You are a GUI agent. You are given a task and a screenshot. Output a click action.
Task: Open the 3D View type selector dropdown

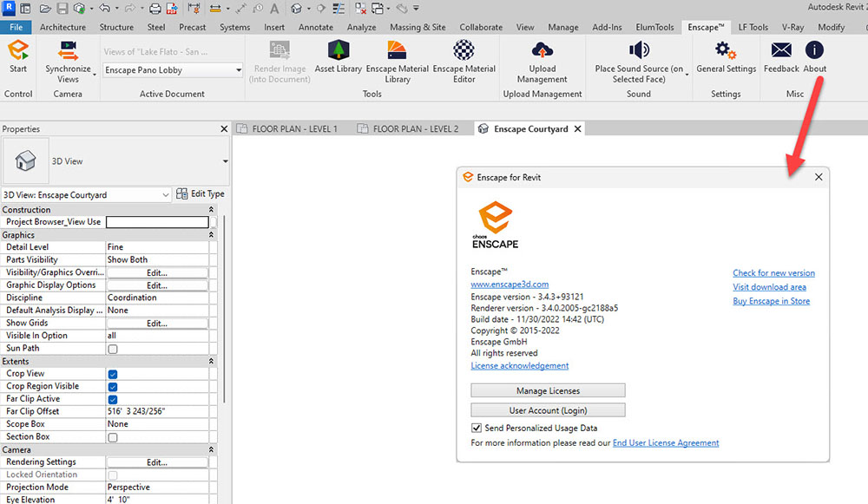(x=226, y=161)
